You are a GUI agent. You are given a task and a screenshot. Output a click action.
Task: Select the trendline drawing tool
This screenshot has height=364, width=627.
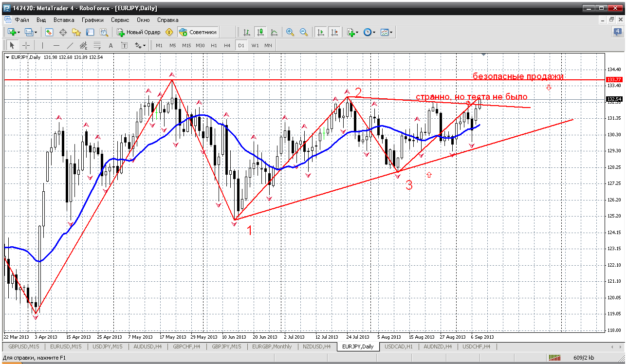pos(70,45)
